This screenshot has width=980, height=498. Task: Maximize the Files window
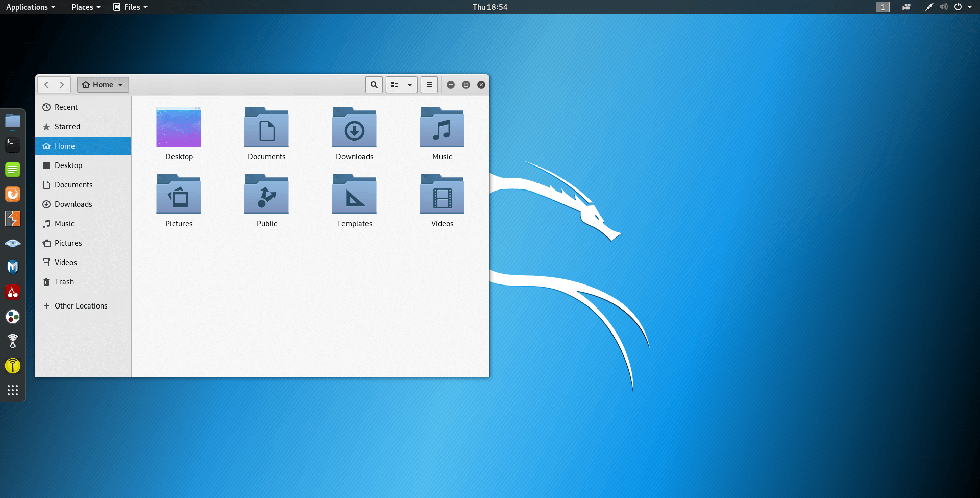pos(466,85)
